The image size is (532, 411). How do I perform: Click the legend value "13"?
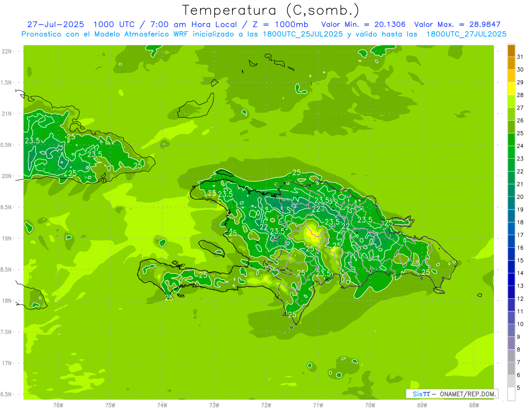(x=520, y=286)
